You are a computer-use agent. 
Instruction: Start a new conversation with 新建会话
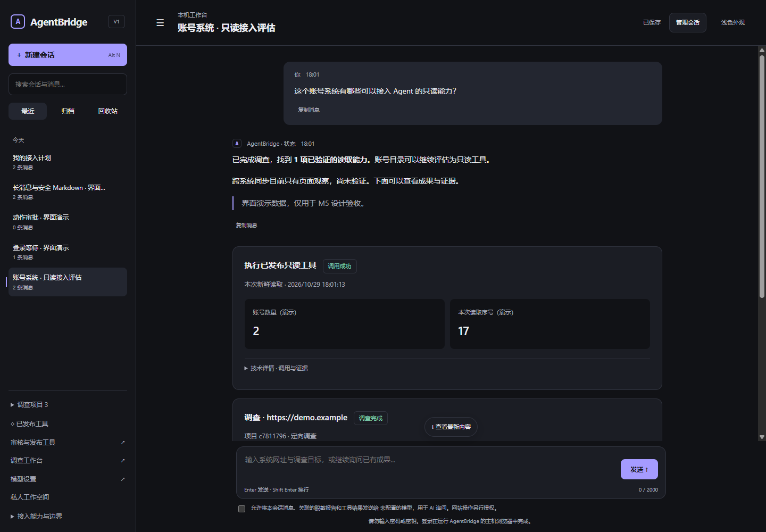[x=68, y=55]
